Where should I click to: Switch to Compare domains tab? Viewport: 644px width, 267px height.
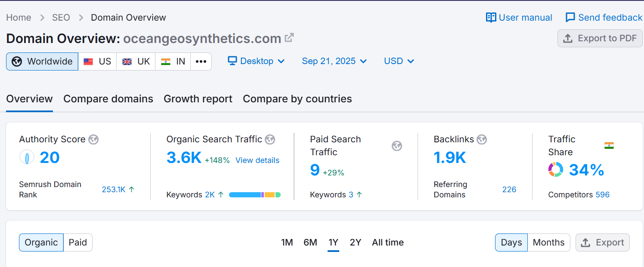point(108,99)
